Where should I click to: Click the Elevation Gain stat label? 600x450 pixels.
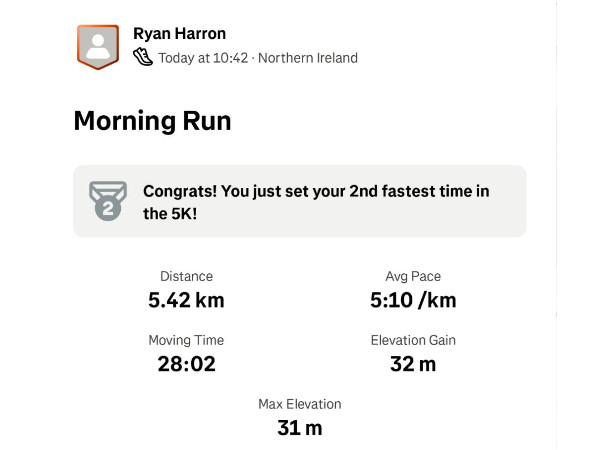[x=413, y=340]
